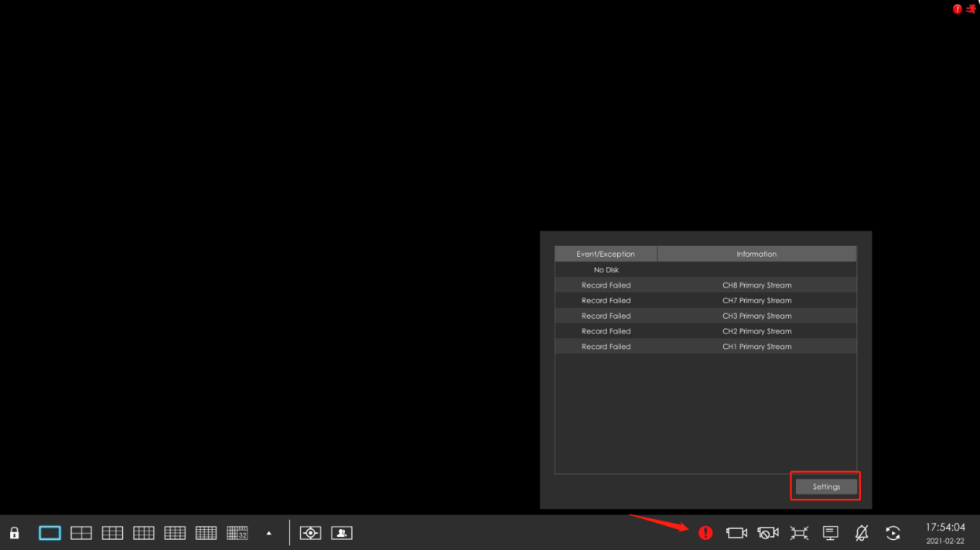Click the monitor display icon
The width and height of the screenshot is (980, 550).
[x=831, y=533]
